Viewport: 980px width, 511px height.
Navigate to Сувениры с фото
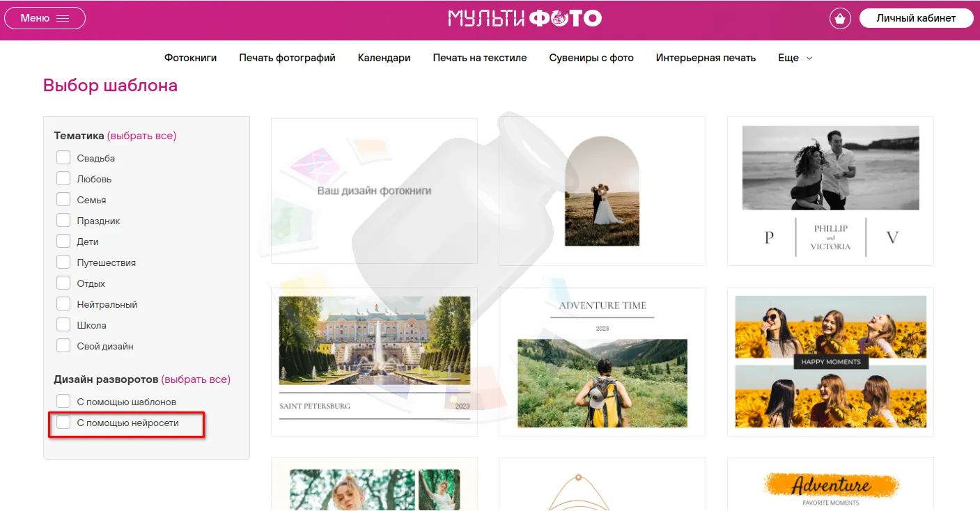[591, 58]
